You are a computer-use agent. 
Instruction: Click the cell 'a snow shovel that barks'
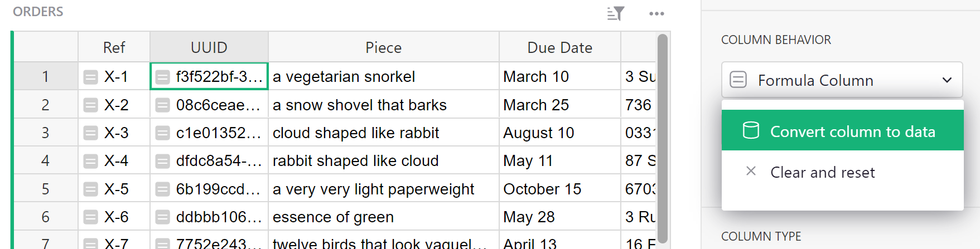pos(360,105)
